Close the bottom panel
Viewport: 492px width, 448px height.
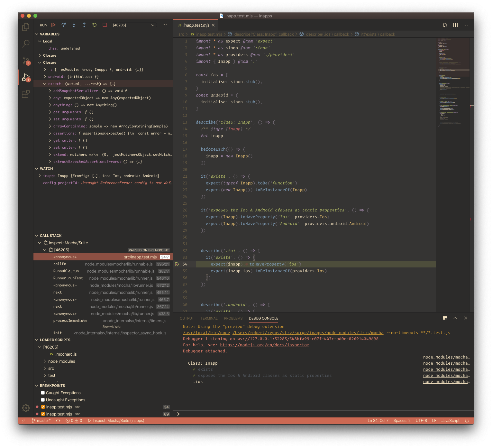tap(466, 318)
